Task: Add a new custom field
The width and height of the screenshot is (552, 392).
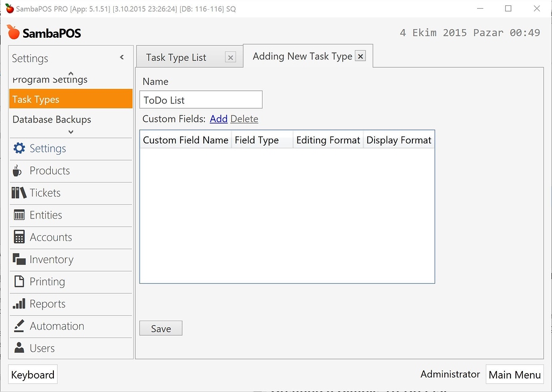Action: point(218,119)
